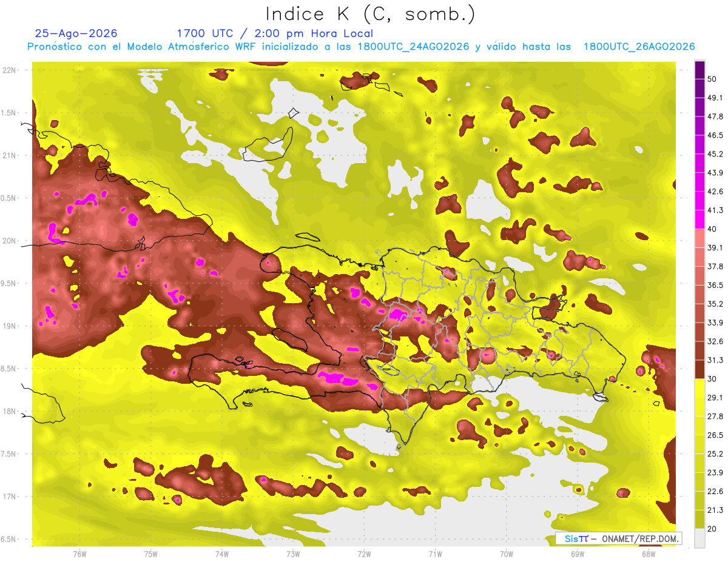Select colorbar value "23.9"
This screenshot has height=562, width=728.
[716, 473]
